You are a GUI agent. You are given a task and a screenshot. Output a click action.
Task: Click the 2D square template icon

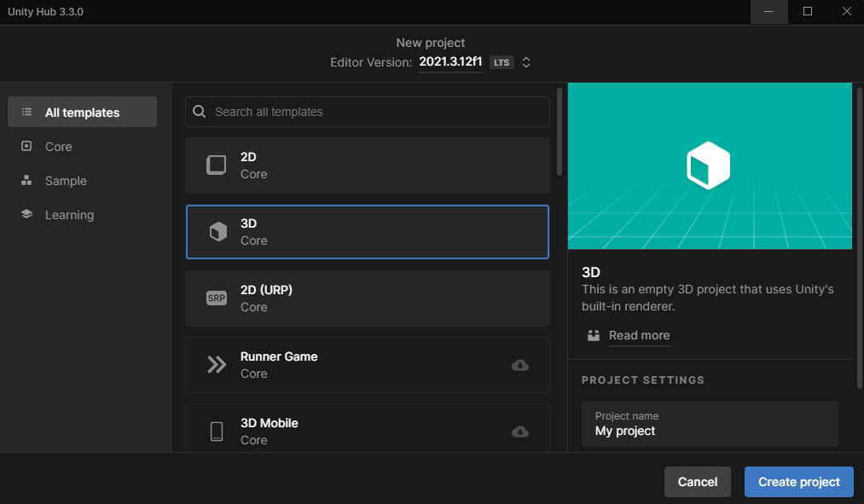(216, 165)
